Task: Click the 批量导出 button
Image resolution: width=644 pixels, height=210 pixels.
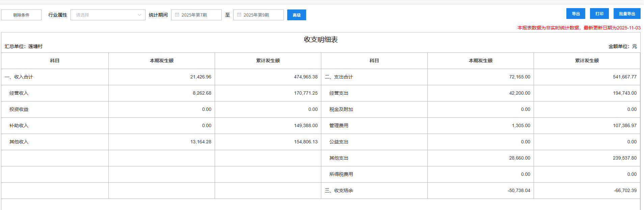Action: [x=627, y=14]
